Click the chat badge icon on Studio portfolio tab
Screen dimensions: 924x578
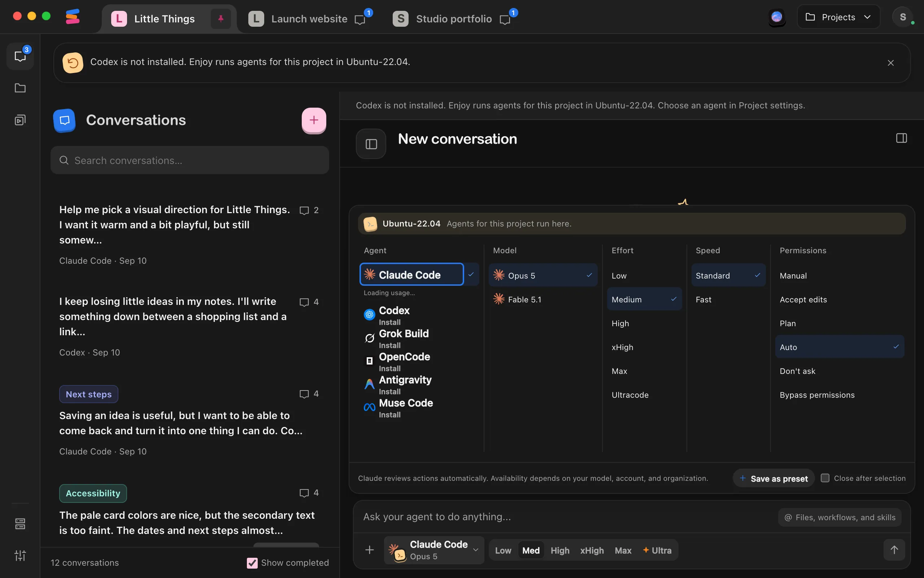point(505,20)
